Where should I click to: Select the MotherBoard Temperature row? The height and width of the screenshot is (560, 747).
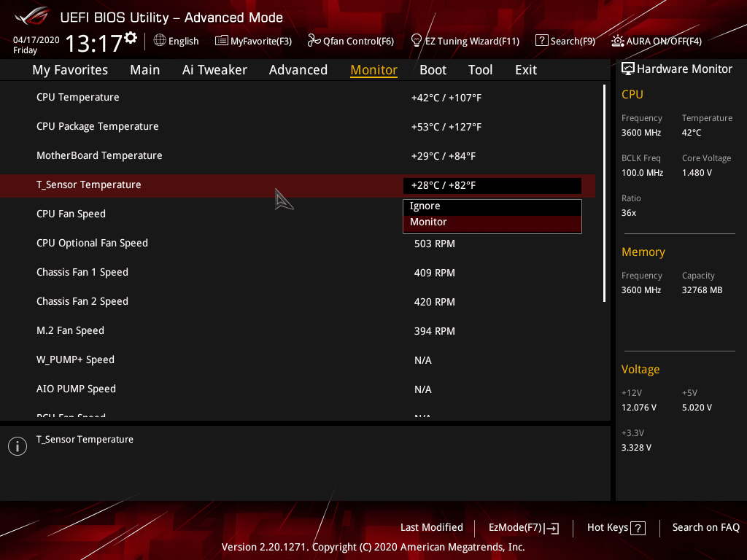coord(298,156)
